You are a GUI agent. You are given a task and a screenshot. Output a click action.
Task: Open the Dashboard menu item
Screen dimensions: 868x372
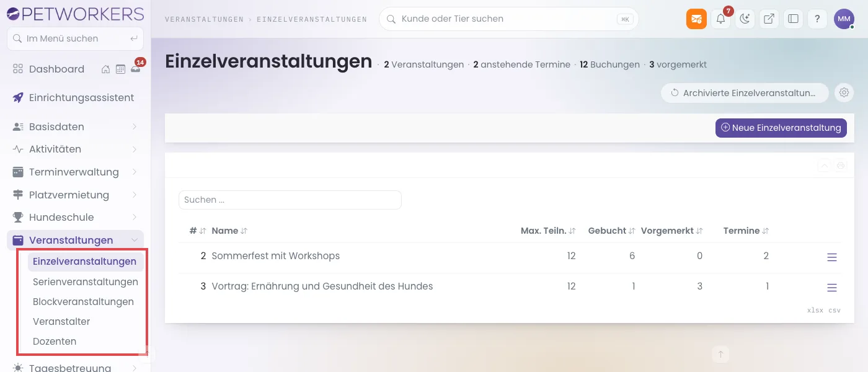point(56,69)
